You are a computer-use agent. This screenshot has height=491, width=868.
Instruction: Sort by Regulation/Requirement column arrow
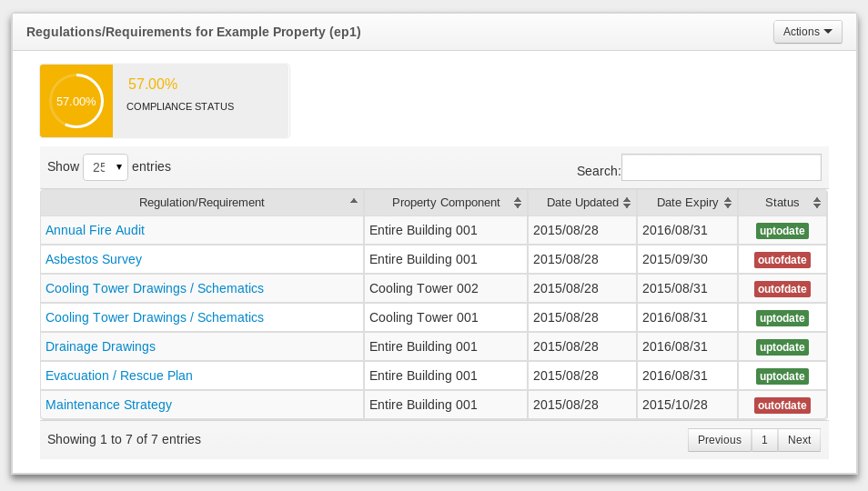pos(353,201)
